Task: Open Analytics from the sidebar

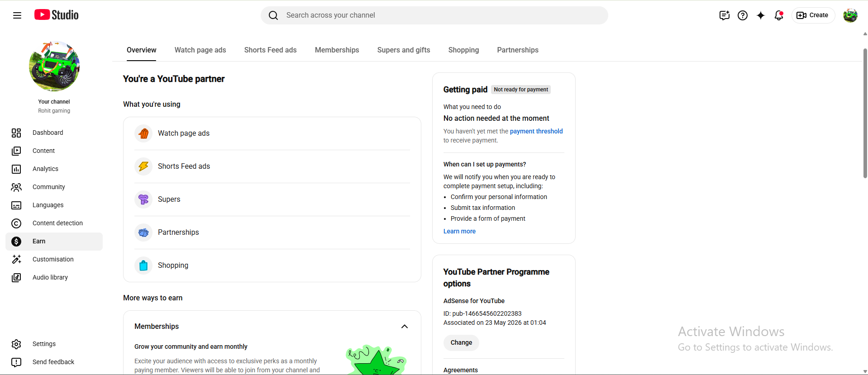Action: [x=54, y=169]
